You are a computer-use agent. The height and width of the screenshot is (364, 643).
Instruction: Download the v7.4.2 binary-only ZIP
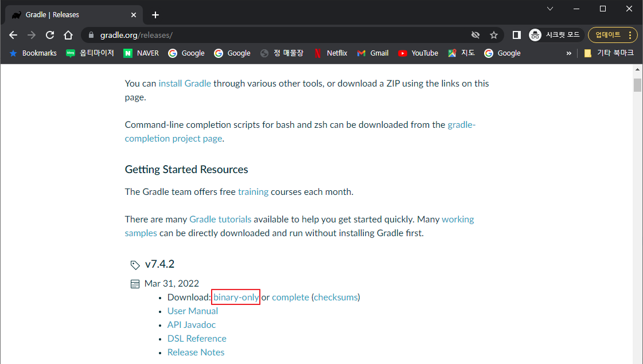click(236, 297)
